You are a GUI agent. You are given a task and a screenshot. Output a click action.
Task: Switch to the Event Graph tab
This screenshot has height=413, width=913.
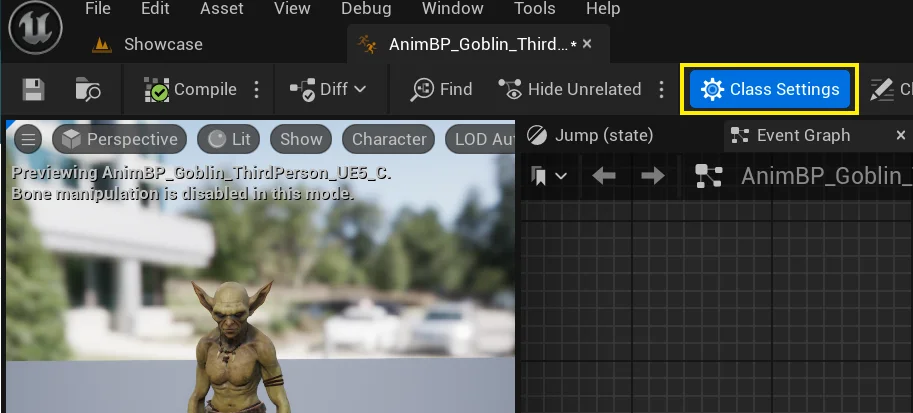point(802,135)
